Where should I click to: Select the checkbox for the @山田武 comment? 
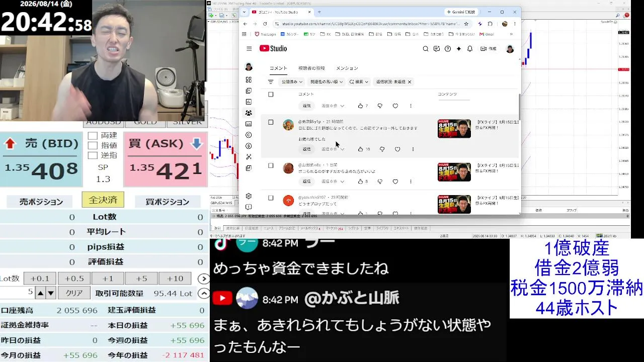click(271, 165)
